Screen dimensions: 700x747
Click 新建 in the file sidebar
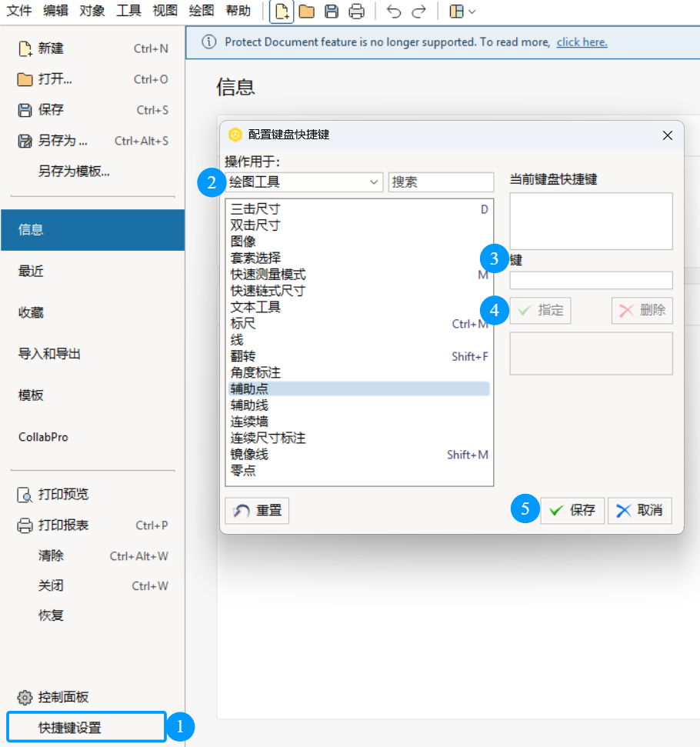click(93, 48)
